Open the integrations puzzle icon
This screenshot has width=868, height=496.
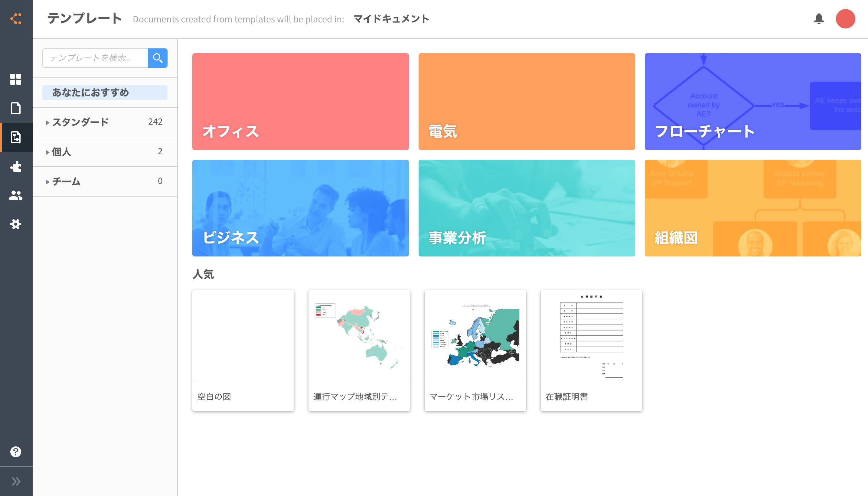click(x=16, y=167)
